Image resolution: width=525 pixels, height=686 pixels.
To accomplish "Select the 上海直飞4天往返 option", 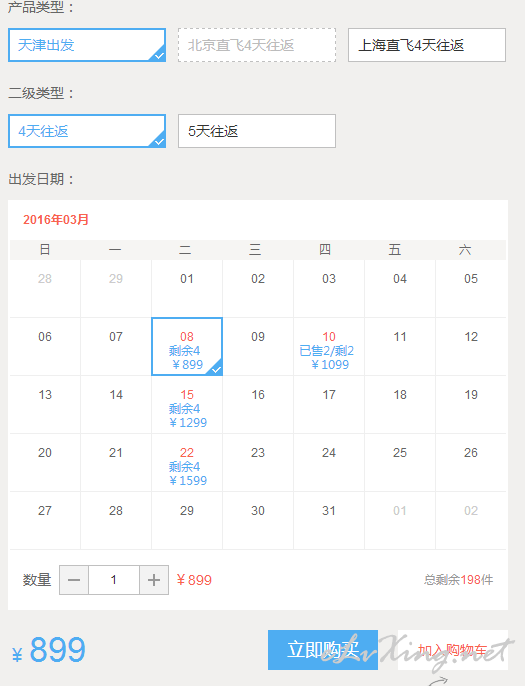I will pyautogui.click(x=427, y=45).
